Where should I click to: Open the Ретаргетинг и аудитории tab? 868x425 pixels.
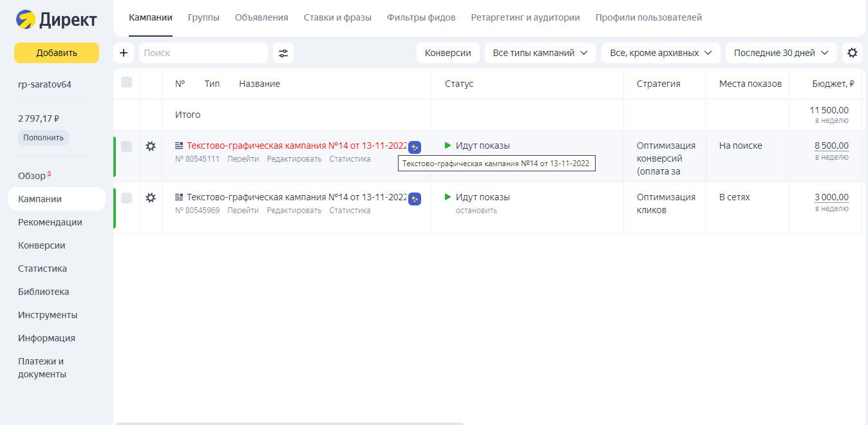coord(525,18)
